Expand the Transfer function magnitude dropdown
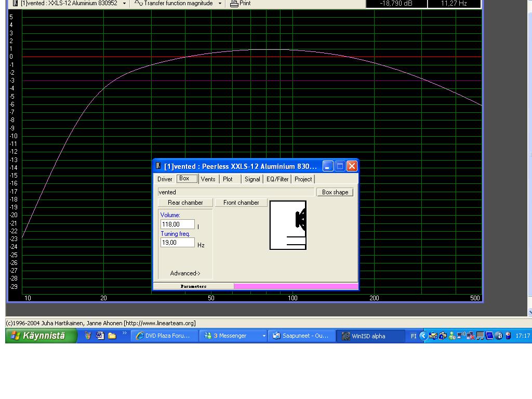Viewport: 532px width, 399px height. 220,4
